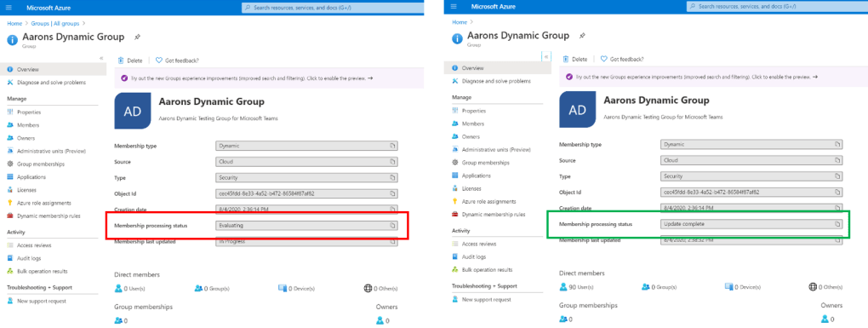Pin Aarons Dynamic Group in right screenshot
868x328 pixels.
(x=582, y=36)
